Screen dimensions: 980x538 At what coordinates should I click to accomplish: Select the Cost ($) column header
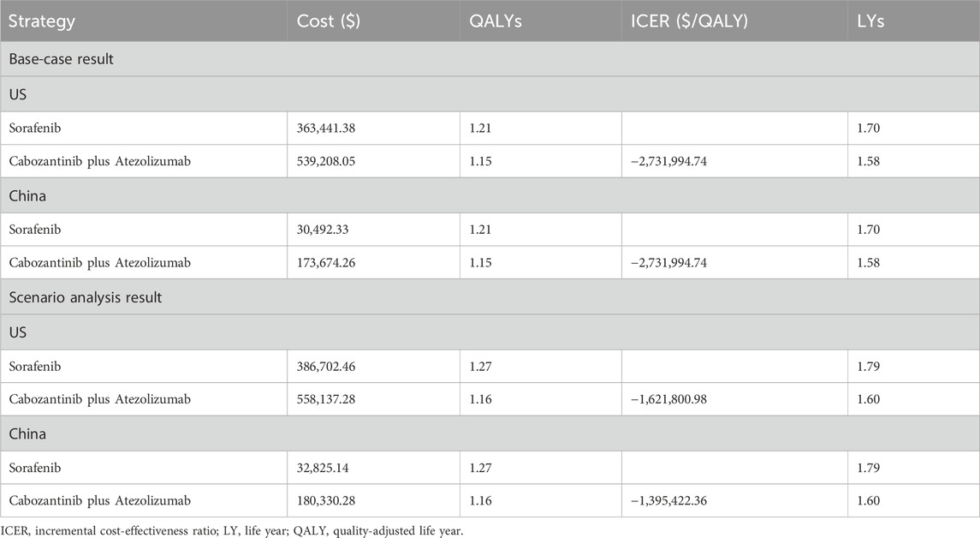[x=329, y=22]
